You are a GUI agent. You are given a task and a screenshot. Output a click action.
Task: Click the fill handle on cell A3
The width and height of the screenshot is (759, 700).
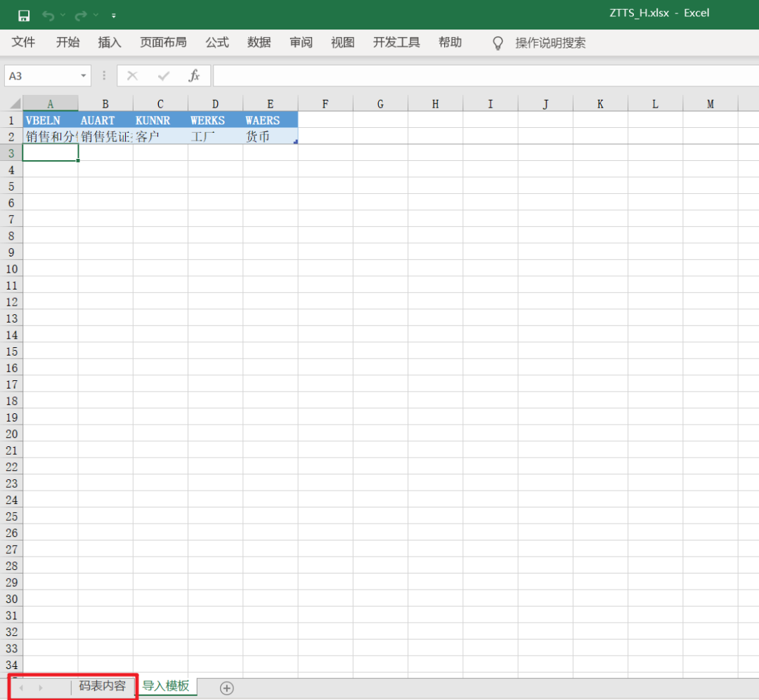coord(78,160)
